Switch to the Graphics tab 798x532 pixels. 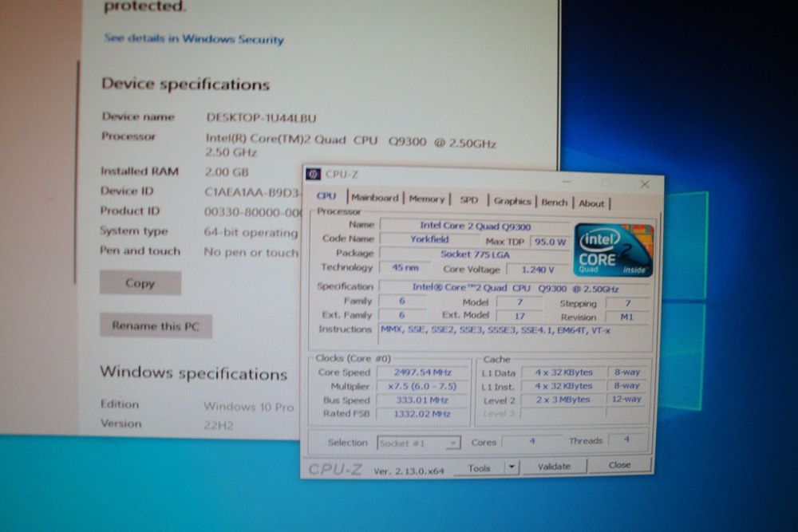point(512,201)
